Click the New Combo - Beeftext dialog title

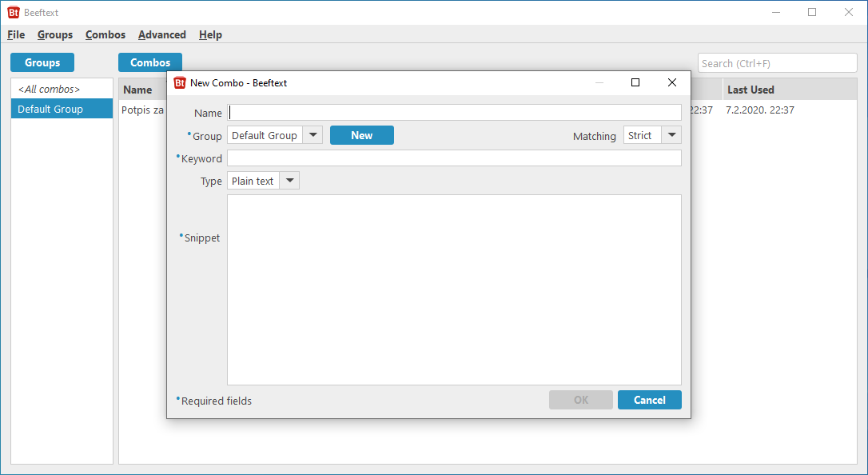[x=239, y=83]
